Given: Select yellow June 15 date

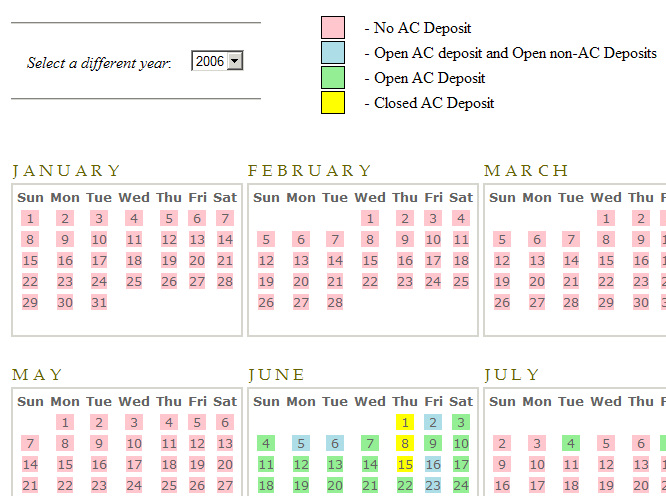Looking at the screenshot, I should coord(405,465).
